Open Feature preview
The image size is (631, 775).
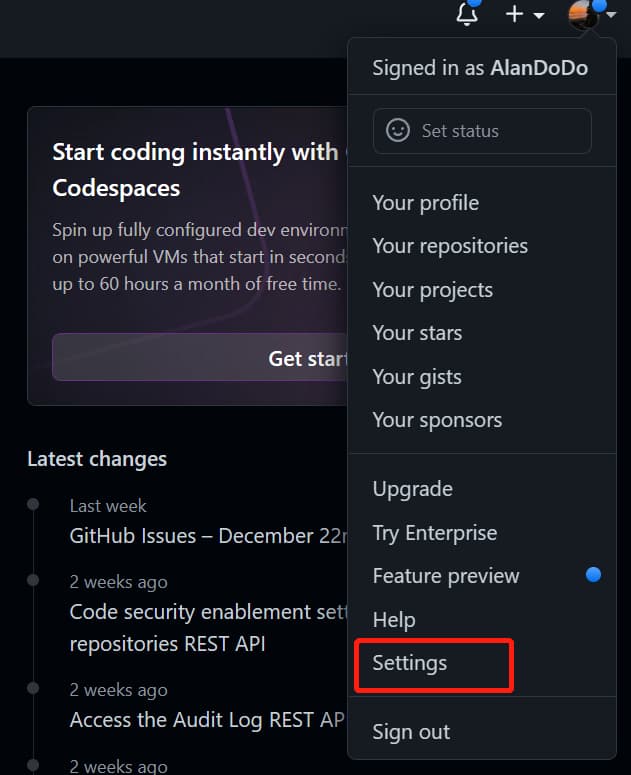pyautogui.click(x=446, y=576)
